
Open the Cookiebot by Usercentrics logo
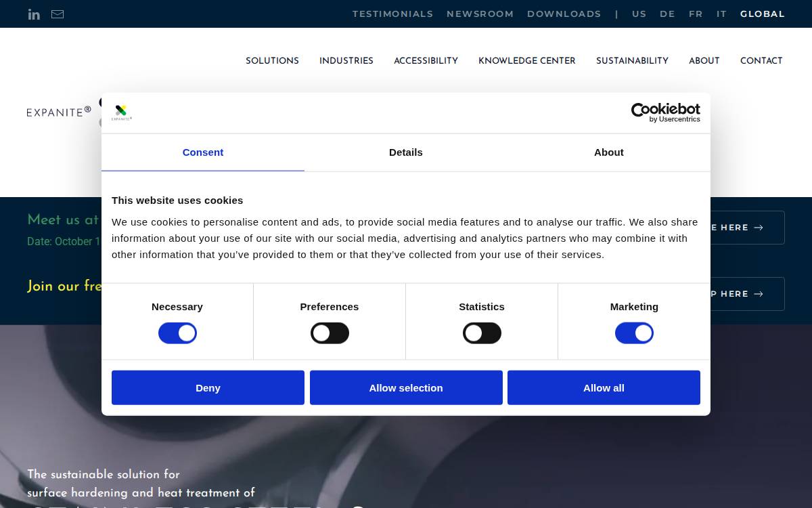(665, 112)
